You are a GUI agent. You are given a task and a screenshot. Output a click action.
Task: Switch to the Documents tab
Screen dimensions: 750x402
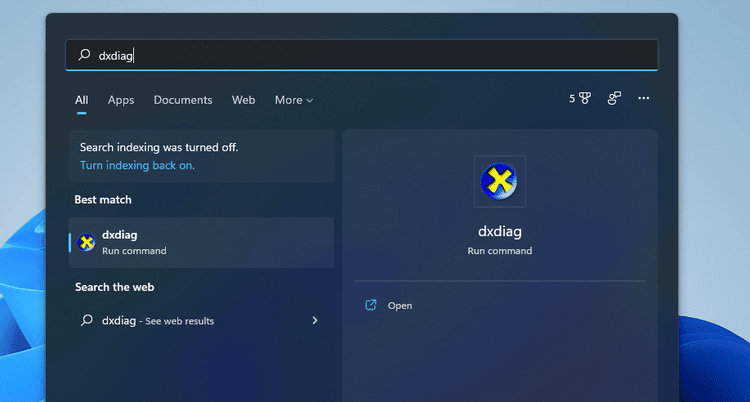pos(183,100)
